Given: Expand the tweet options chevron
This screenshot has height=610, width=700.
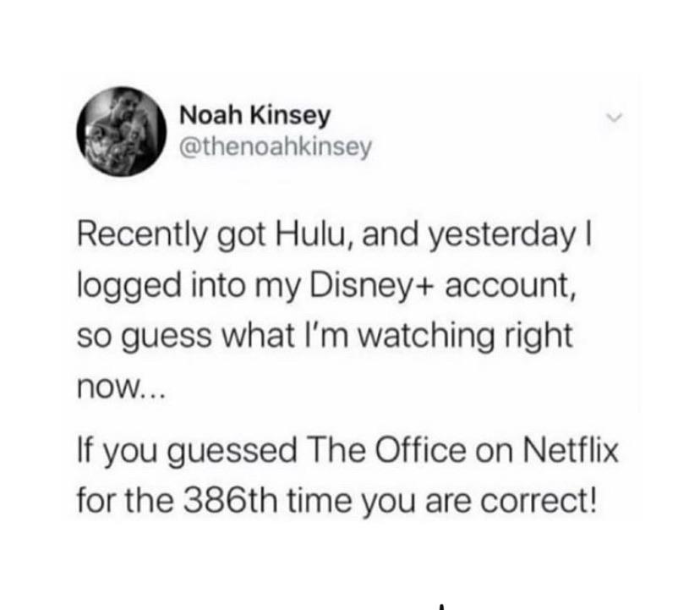Looking at the screenshot, I should (614, 118).
